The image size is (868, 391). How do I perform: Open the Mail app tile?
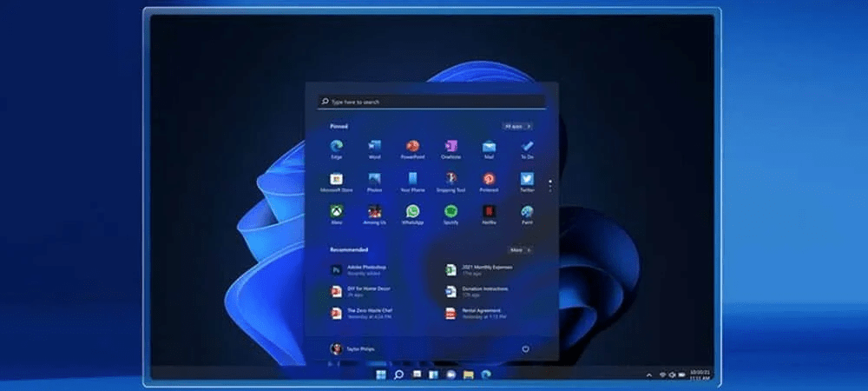489,149
